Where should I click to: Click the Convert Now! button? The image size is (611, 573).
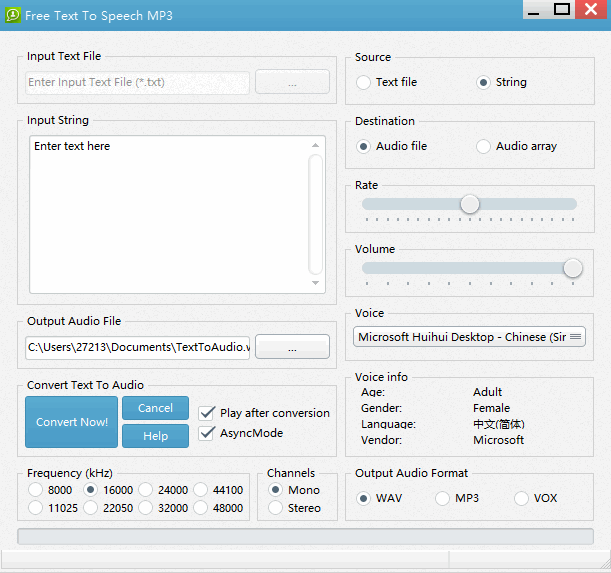72,422
